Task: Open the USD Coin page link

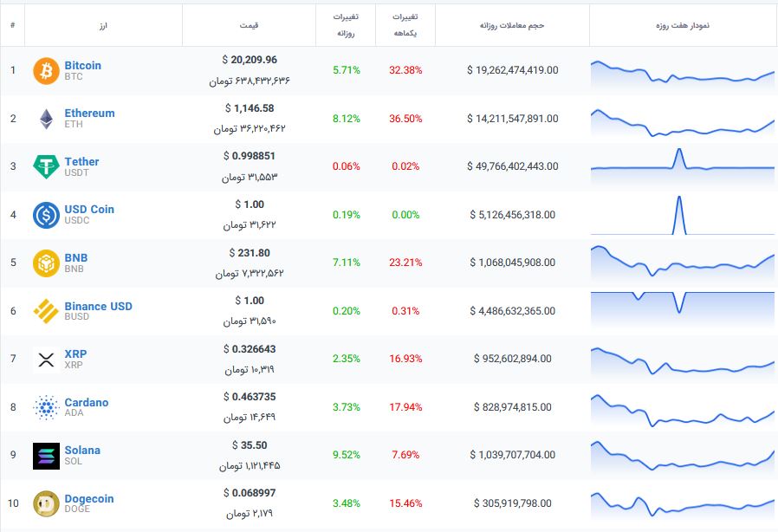Action: [89, 210]
